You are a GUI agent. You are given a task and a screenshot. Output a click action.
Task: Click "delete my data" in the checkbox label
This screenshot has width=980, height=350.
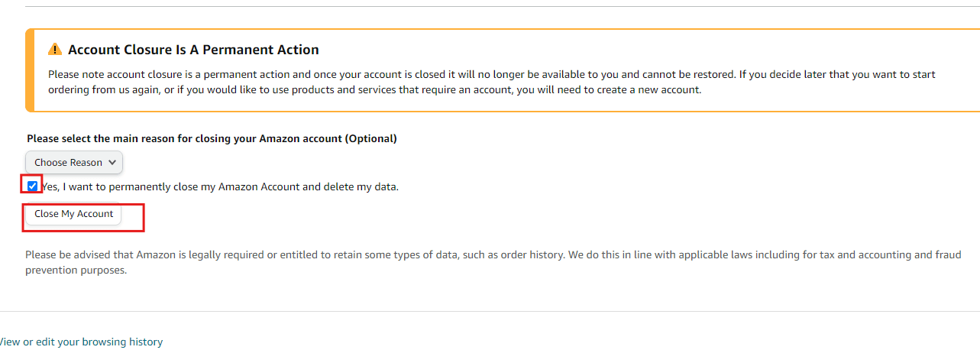(362, 186)
